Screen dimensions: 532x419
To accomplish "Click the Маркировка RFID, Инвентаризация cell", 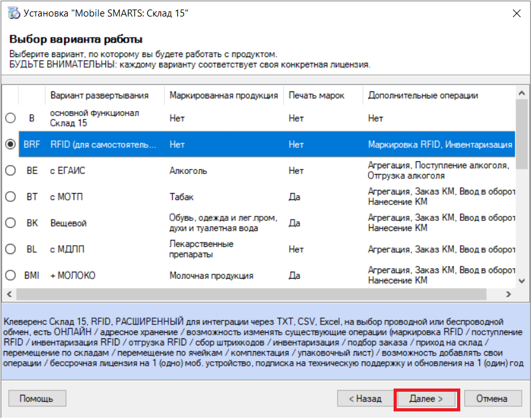I will tap(440, 145).
